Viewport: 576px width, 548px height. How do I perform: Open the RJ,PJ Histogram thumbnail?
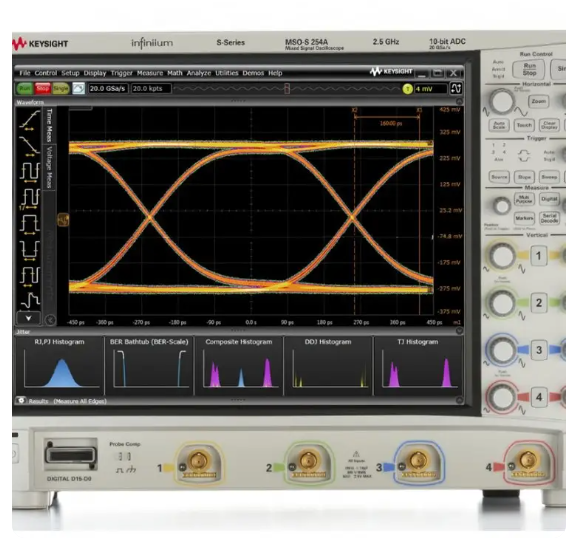click(60, 365)
